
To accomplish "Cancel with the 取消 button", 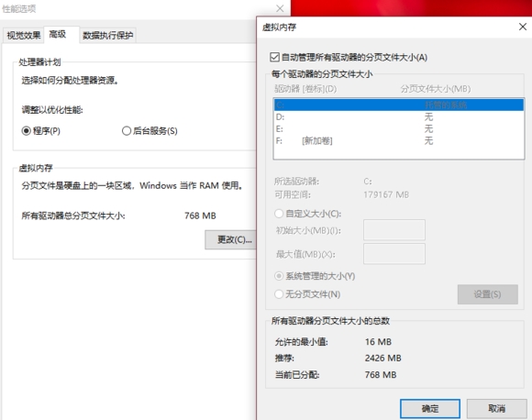I will (x=496, y=408).
